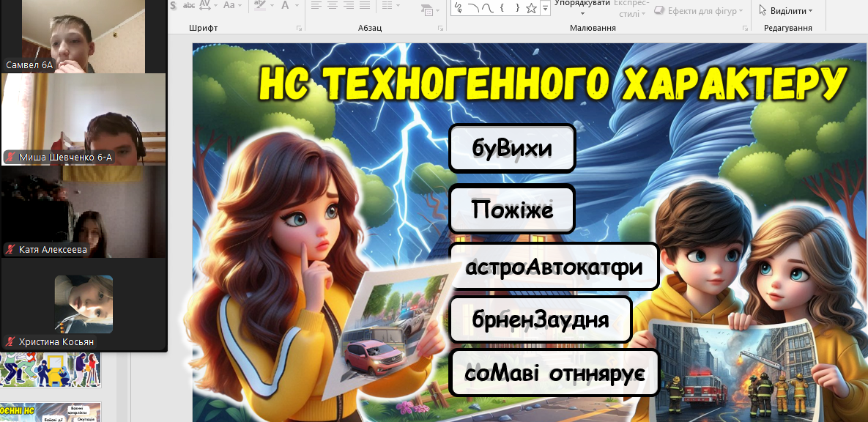
Task: Select the буВихи text box on slide
Action: pyautogui.click(x=512, y=149)
